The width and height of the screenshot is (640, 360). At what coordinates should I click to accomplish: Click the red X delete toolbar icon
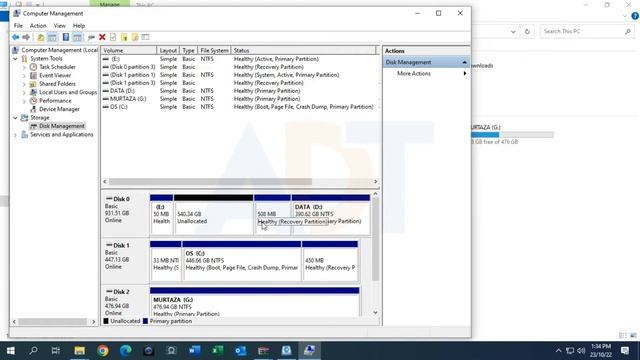102,37
